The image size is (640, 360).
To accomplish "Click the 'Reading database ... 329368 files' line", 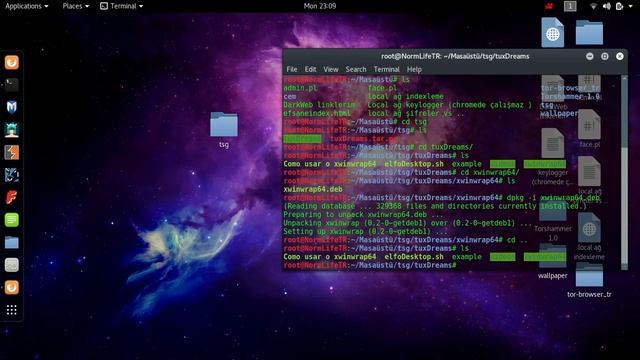I will (435, 206).
